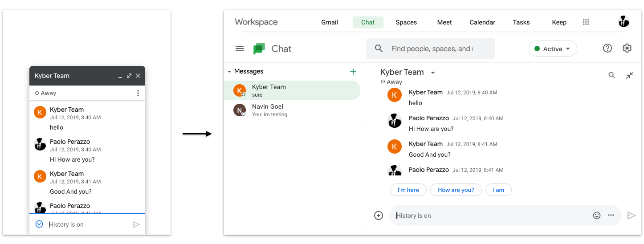The width and height of the screenshot is (644, 244).
Task: Focus the Find people, spaces search field
Action: (431, 49)
